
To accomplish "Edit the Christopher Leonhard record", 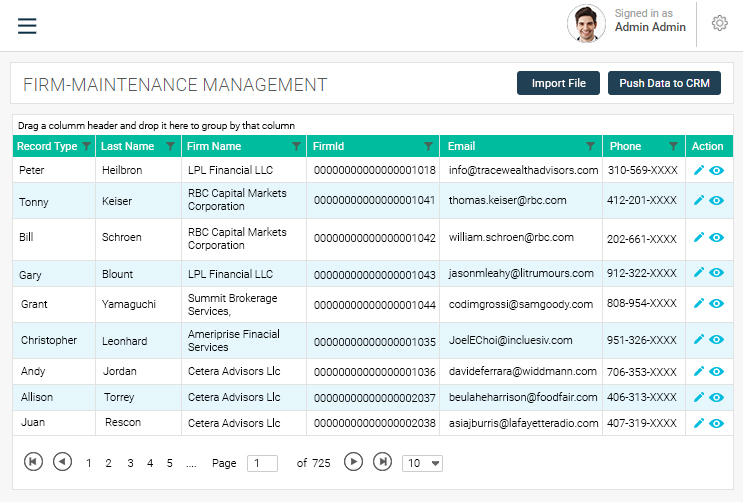I will pyautogui.click(x=698, y=339).
